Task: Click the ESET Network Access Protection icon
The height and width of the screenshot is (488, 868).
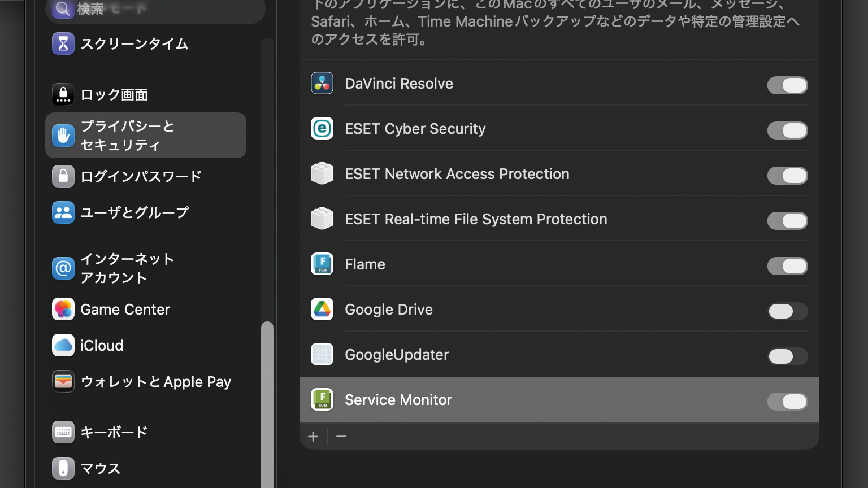Action: (x=322, y=174)
